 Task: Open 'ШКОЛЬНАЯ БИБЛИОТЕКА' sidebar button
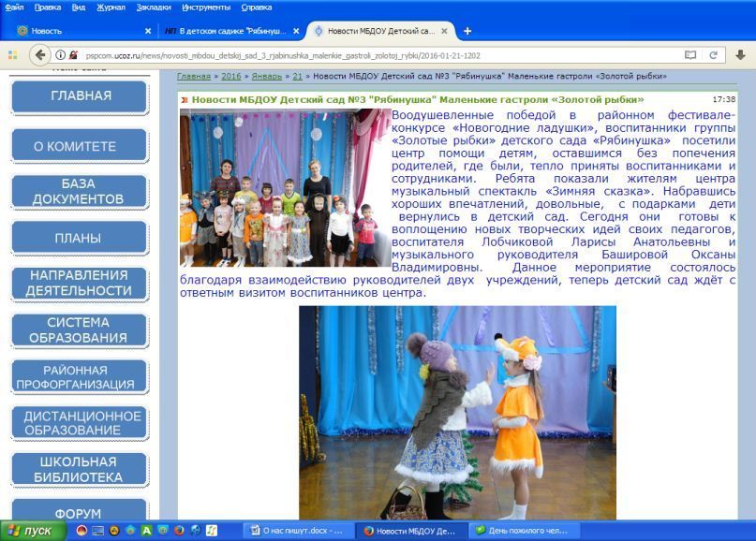(x=79, y=469)
